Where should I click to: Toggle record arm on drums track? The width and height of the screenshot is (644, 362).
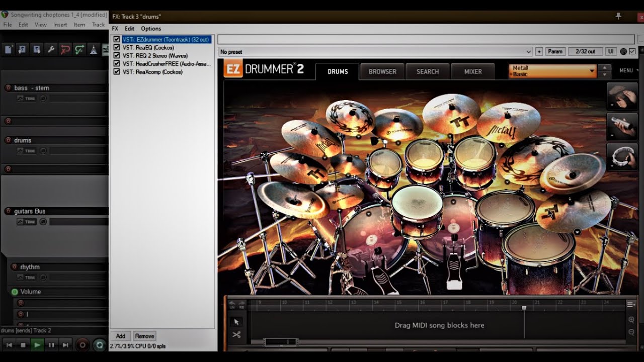pos(8,140)
